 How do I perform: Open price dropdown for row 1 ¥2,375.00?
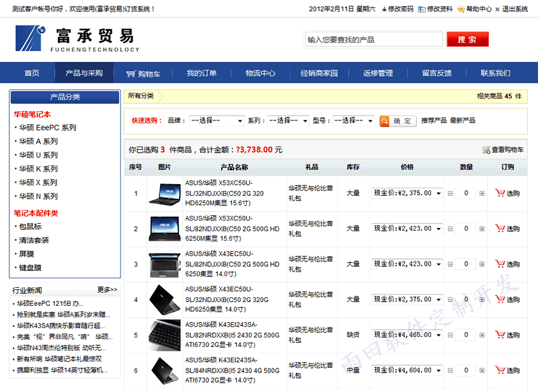coord(407,193)
